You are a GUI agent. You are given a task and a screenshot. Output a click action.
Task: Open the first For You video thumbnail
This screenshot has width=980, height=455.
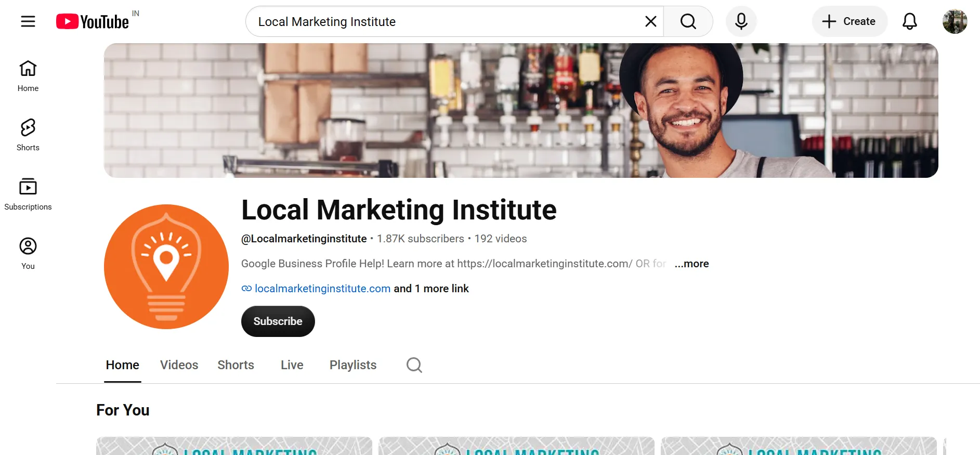click(x=234, y=446)
